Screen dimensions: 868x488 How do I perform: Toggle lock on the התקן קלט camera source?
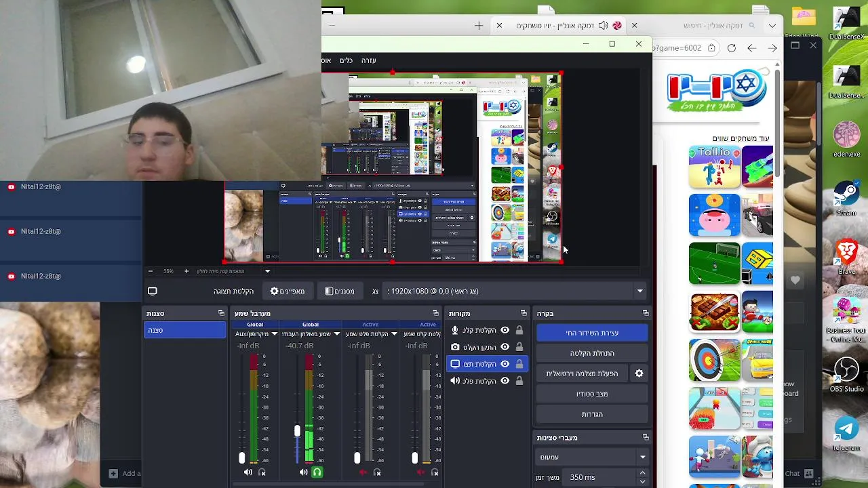519,347
